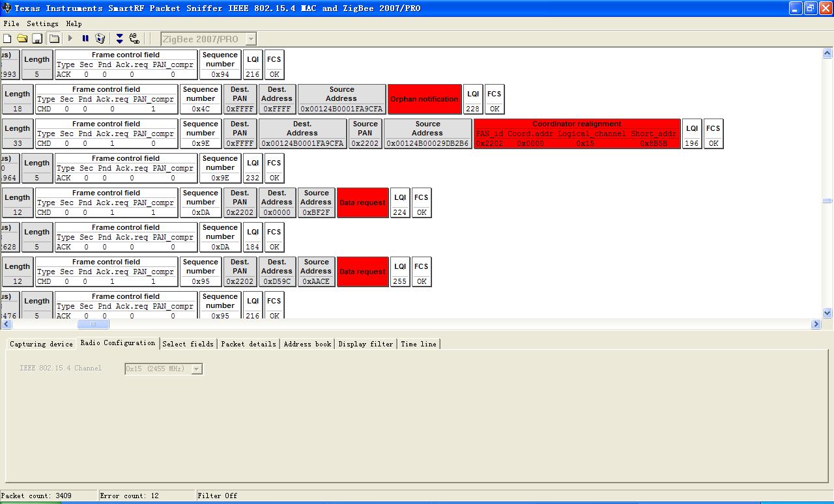Restore down the Packet Sniffer window
The image size is (834, 504).
tap(811, 8)
